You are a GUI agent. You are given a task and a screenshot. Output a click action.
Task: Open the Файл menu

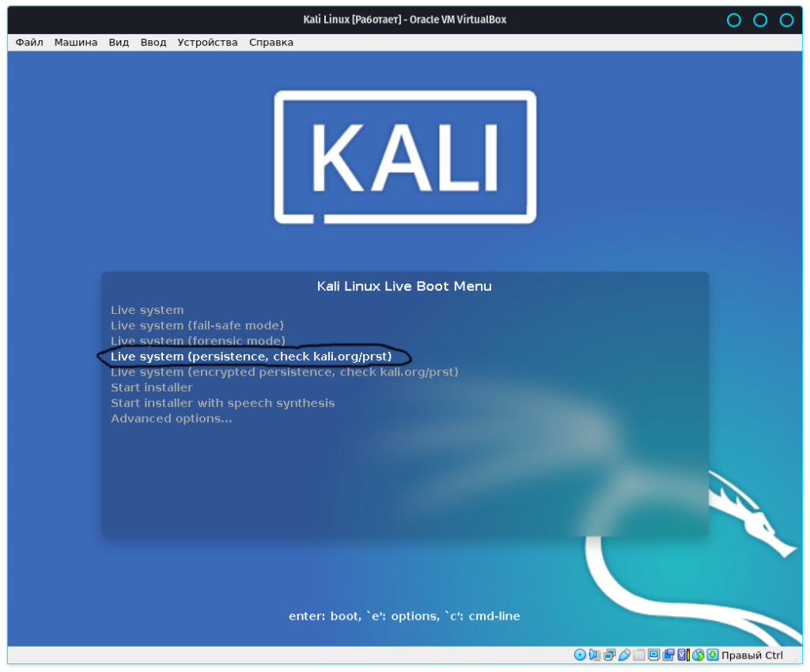(29, 43)
